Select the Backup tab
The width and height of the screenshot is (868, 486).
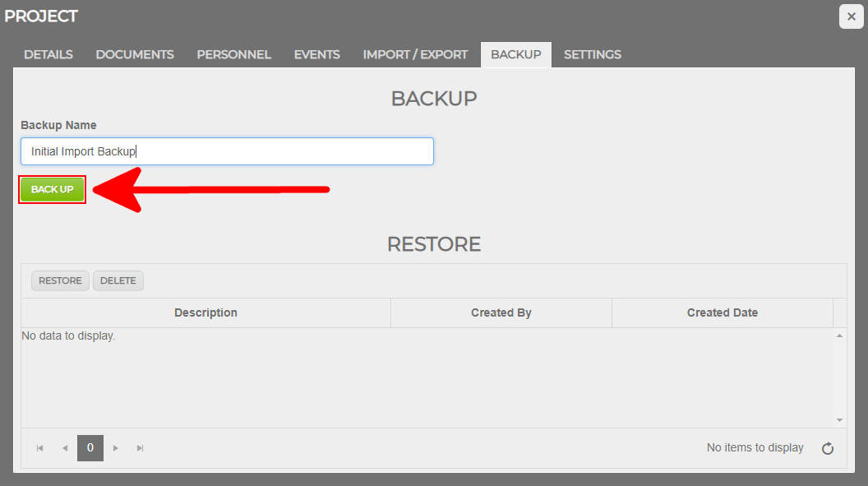[515, 54]
